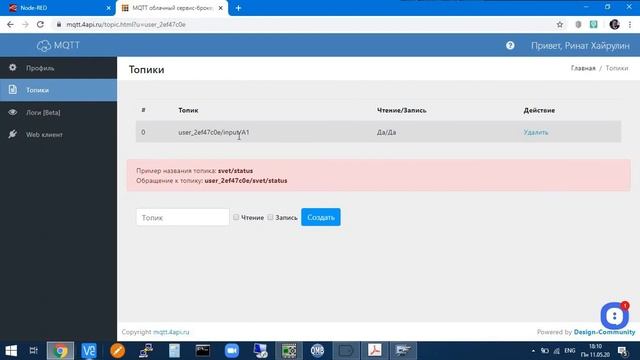This screenshot has height=360, width=640.
Task: Open the notification center icon
Action: pos(623,351)
